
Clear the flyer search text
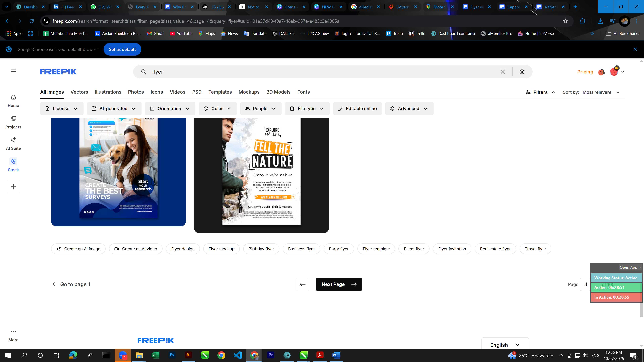[503, 72]
